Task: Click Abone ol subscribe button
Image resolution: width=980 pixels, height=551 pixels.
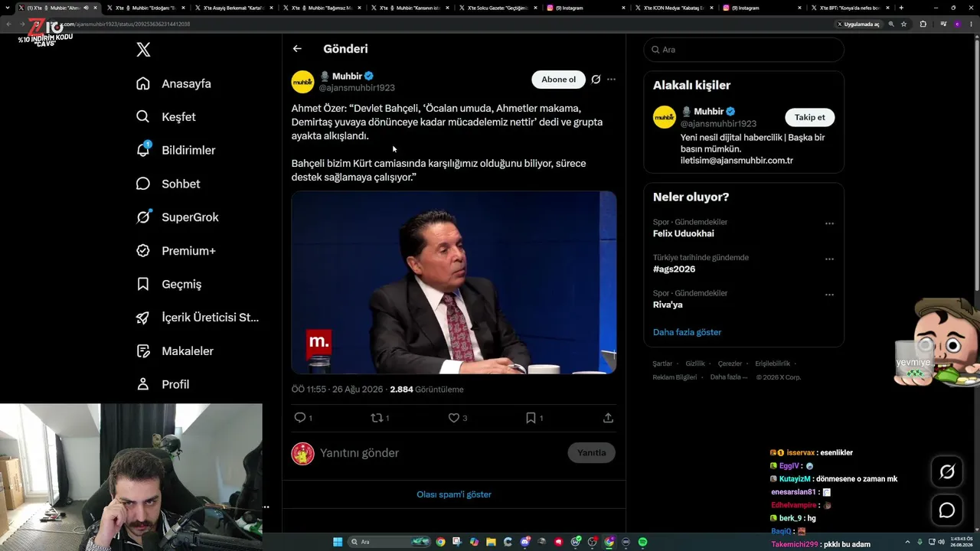Action: pos(558,80)
